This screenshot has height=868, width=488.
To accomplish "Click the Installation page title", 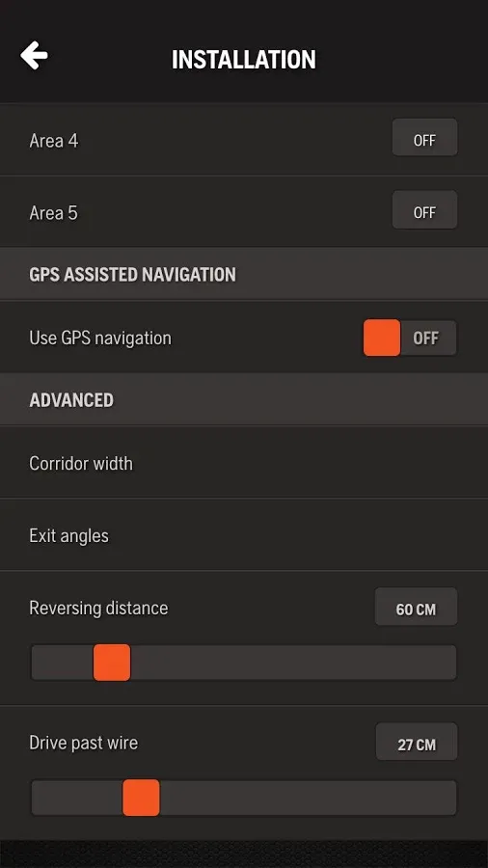I will pos(244,59).
